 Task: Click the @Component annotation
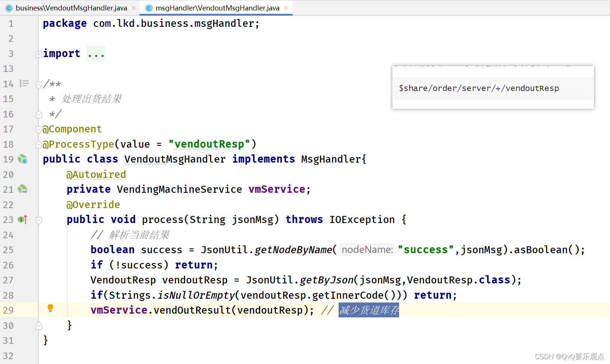point(72,129)
